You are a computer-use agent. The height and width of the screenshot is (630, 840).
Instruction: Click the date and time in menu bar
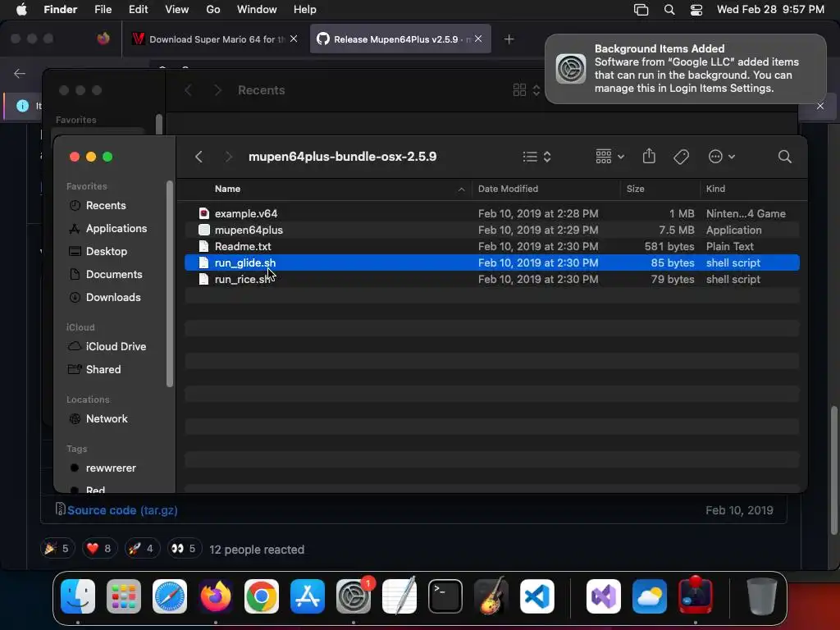pos(770,9)
